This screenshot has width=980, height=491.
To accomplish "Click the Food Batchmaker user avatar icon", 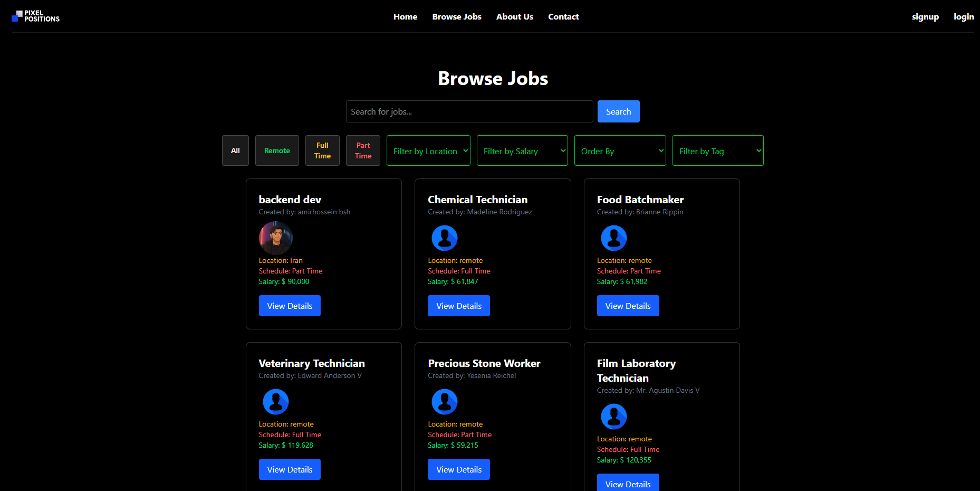I will coord(614,238).
